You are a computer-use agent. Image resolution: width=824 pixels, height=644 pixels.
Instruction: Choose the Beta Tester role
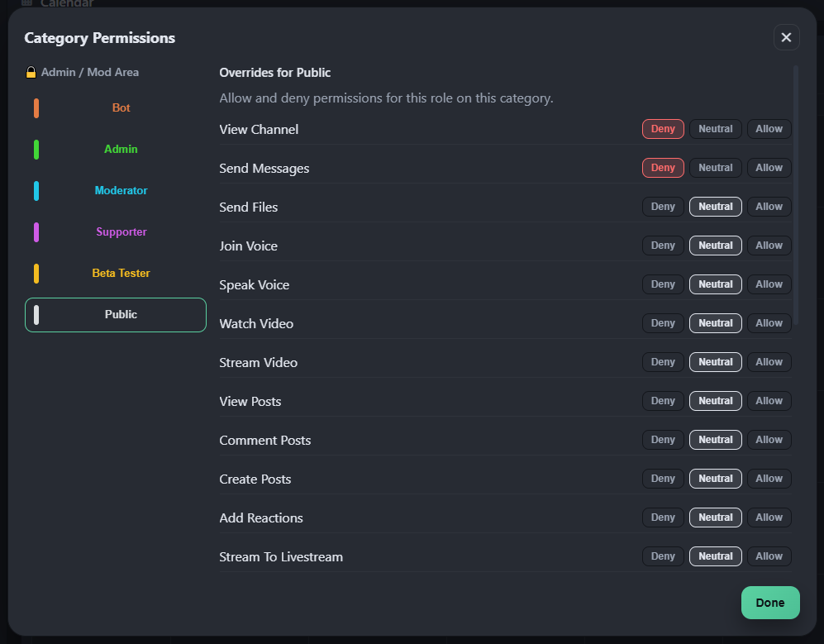121,274
